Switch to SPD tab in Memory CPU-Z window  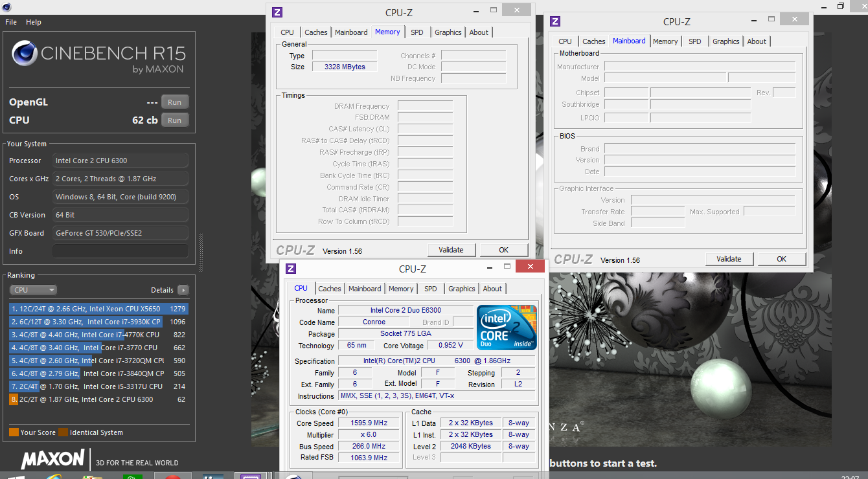417,32
